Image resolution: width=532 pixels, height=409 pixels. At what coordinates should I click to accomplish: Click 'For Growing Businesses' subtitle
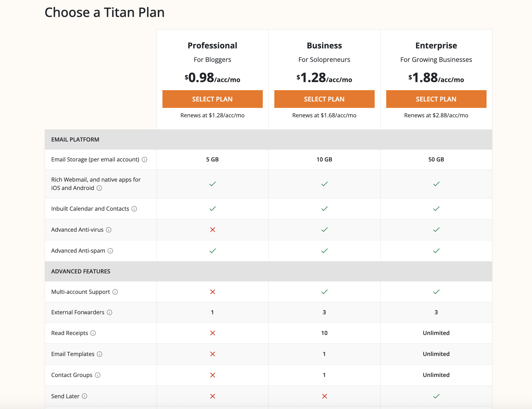436,60
